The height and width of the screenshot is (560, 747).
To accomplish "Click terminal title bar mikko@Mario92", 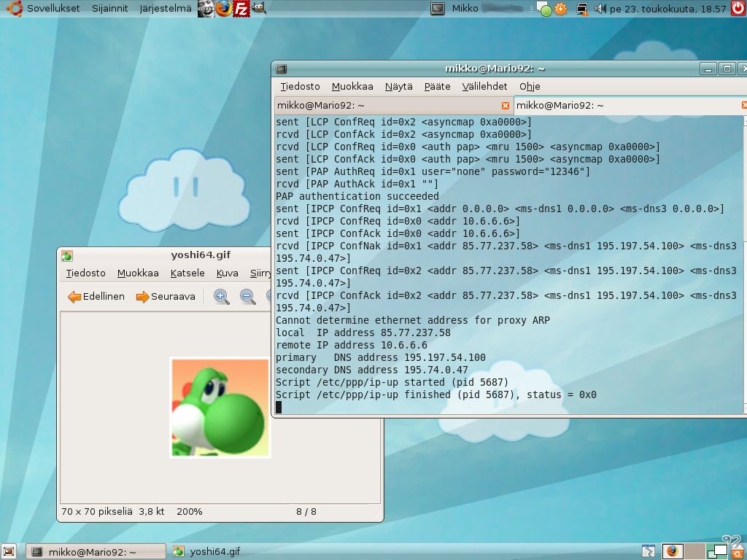I will (x=495, y=69).
